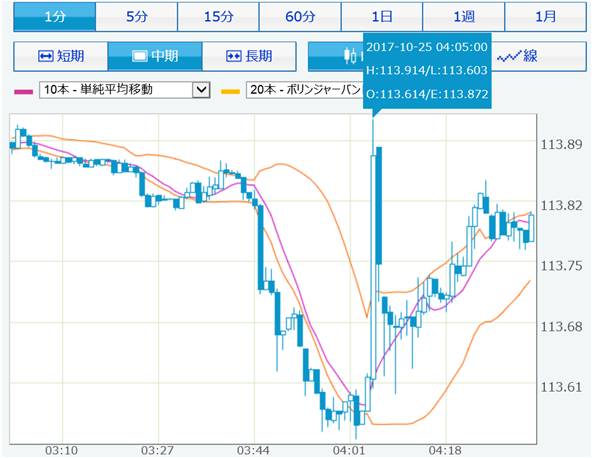Switch to the 5分 timeframe tab
The width and height of the screenshot is (592, 458).
coord(137,17)
